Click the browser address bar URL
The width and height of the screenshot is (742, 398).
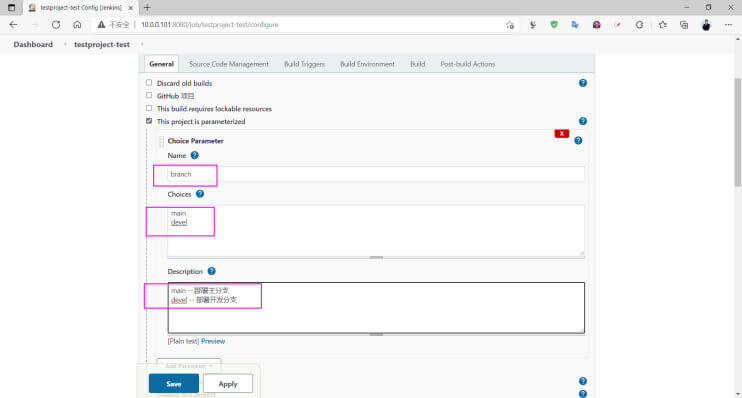(x=210, y=25)
